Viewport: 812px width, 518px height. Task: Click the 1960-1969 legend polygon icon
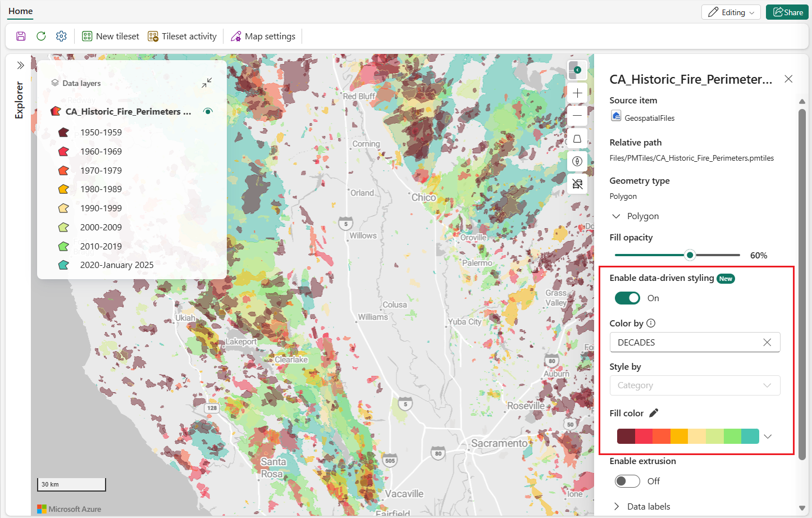tap(63, 152)
